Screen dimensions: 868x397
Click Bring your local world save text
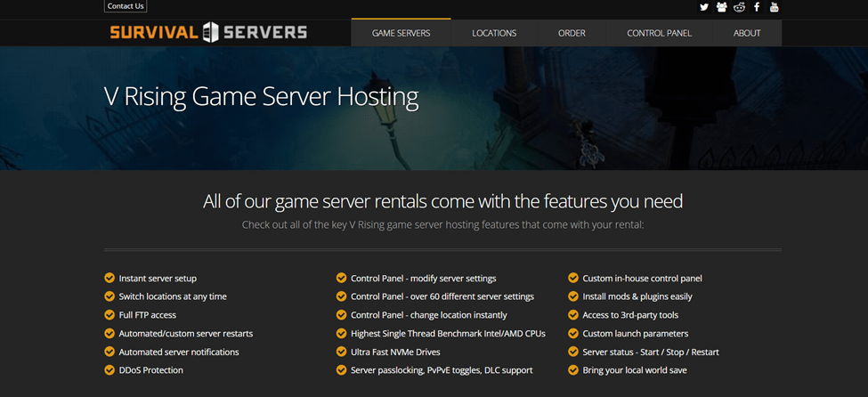[x=634, y=370]
